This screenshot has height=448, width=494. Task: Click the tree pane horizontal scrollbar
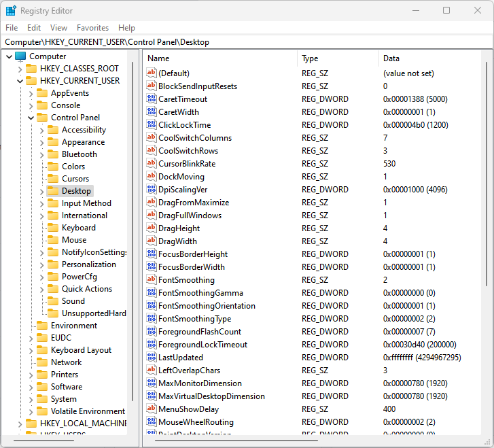point(43,441)
